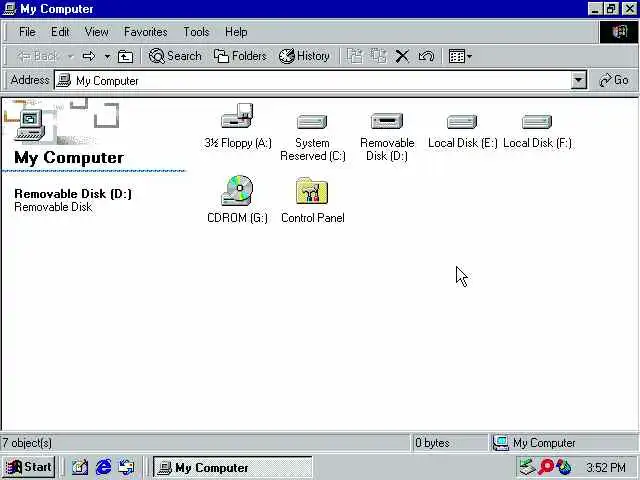
Task: Toggle the Folders pane button
Action: click(240, 56)
